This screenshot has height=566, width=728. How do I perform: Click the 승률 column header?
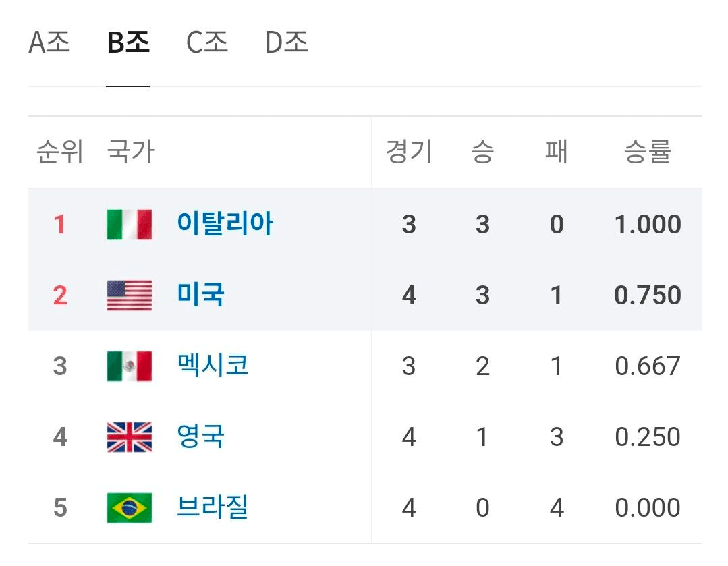(647, 152)
